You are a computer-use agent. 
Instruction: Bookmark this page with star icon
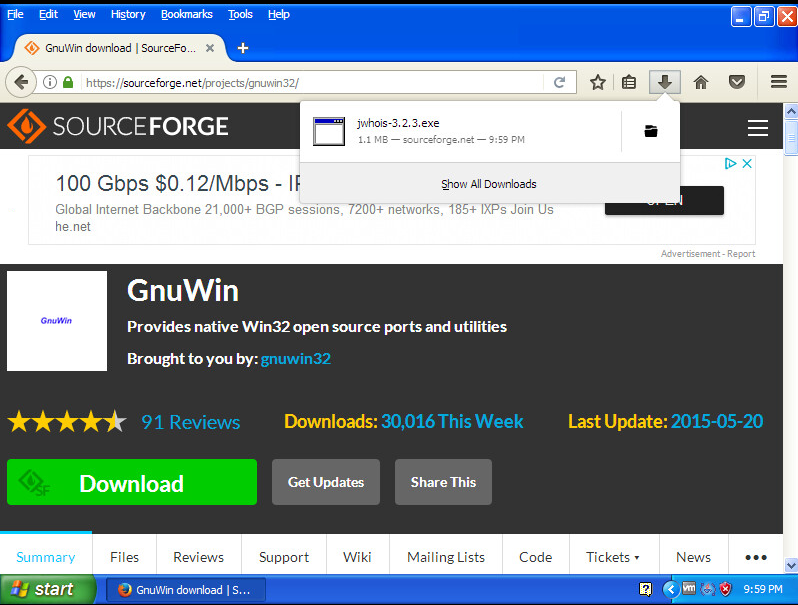597,82
